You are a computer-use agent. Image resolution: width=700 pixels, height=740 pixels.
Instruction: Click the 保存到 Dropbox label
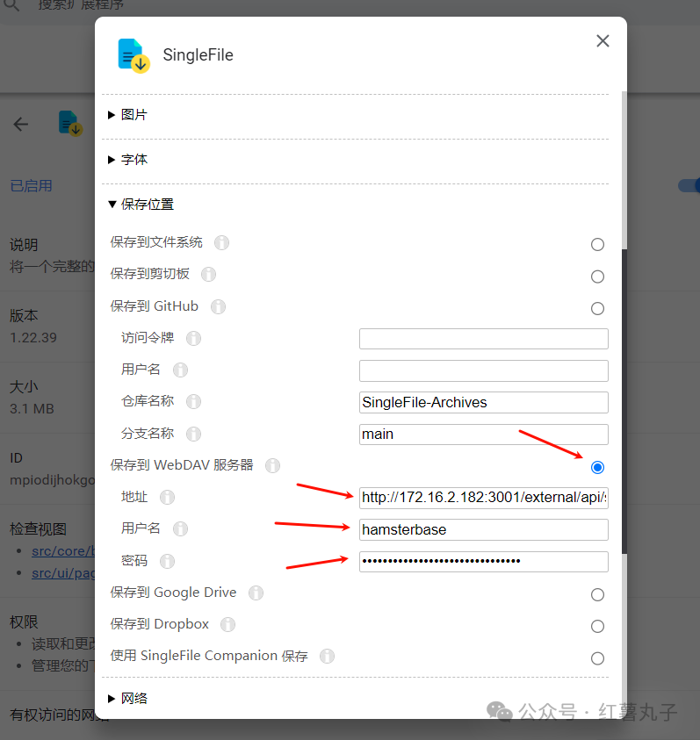pos(160,624)
